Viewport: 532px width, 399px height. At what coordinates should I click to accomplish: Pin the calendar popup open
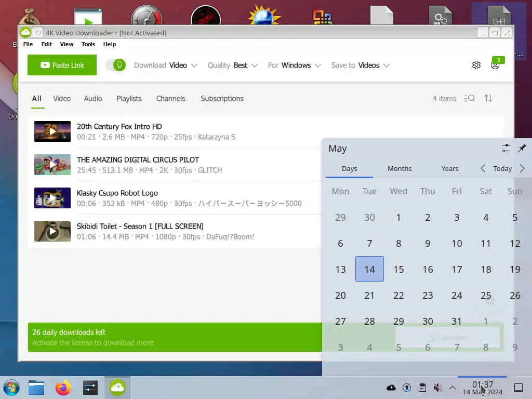coord(522,148)
